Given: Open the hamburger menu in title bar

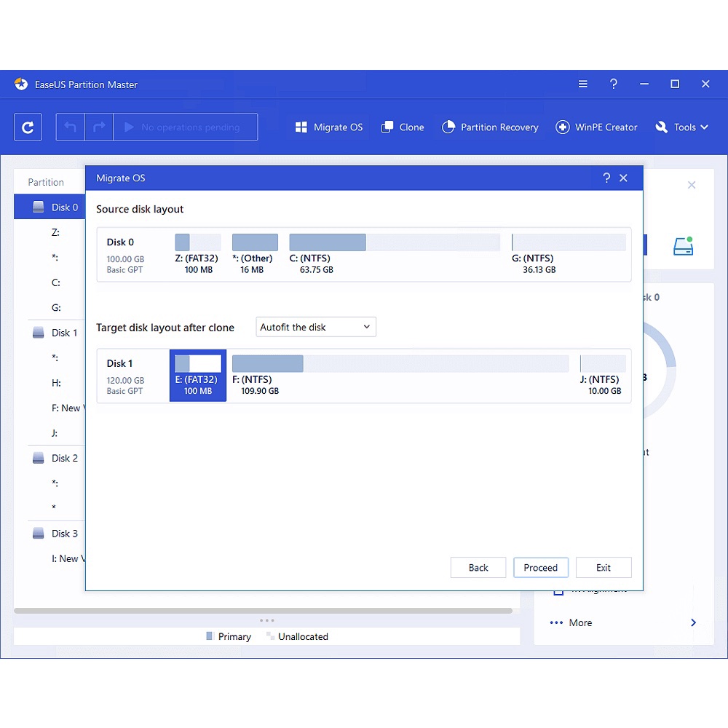Looking at the screenshot, I should [583, 84].
